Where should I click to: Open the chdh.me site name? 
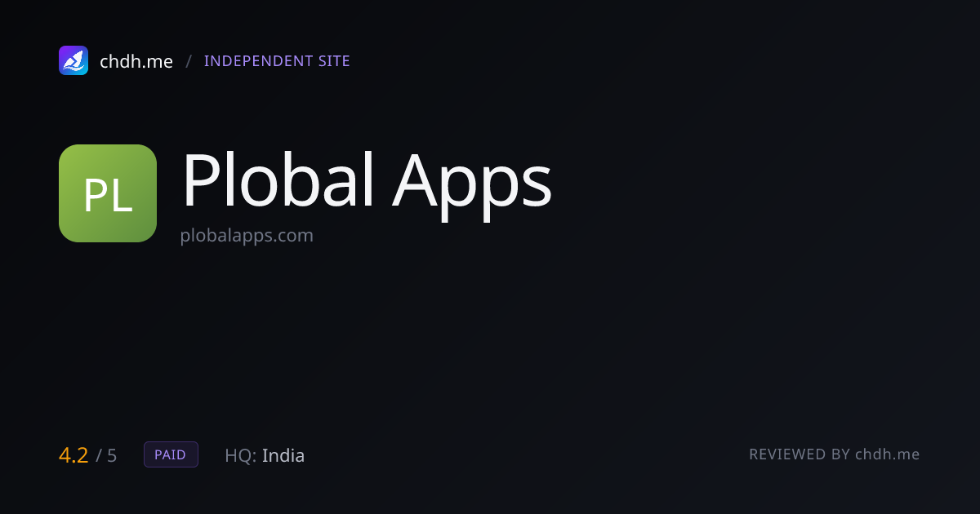point(136,61)
